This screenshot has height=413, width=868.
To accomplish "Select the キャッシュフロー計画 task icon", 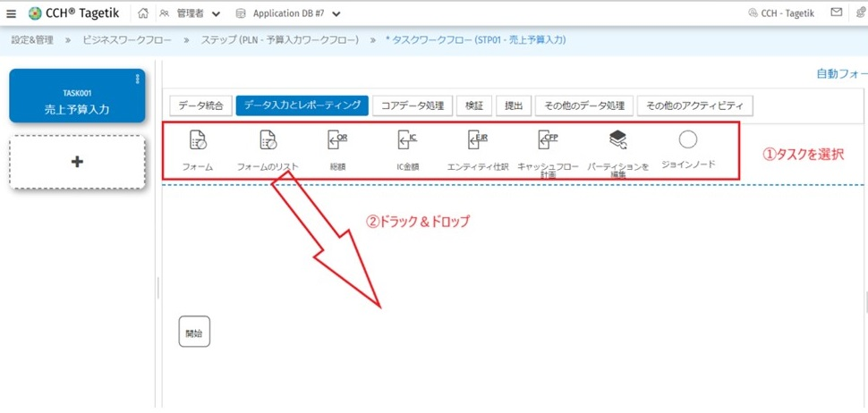I will click(x=548, y=140).
